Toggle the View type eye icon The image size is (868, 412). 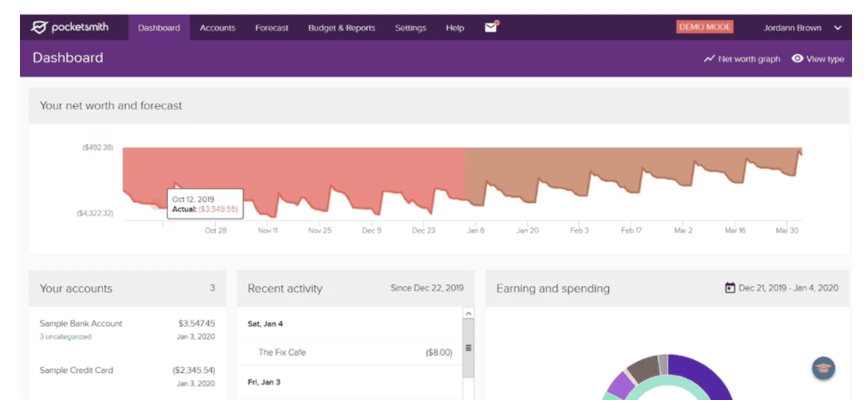pyautogui.click(x=797, y=58)
